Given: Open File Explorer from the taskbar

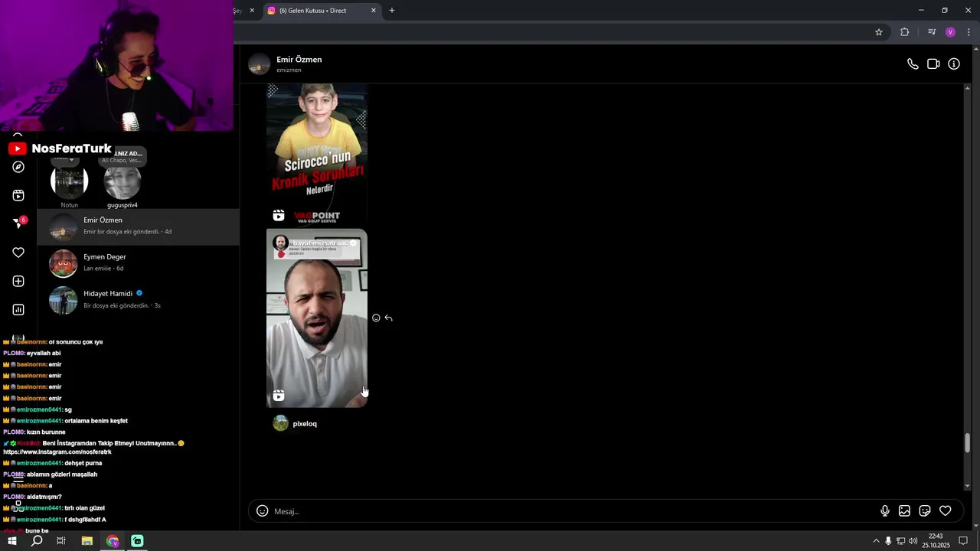Looking at the screenshot, I should tap(87, 541).
